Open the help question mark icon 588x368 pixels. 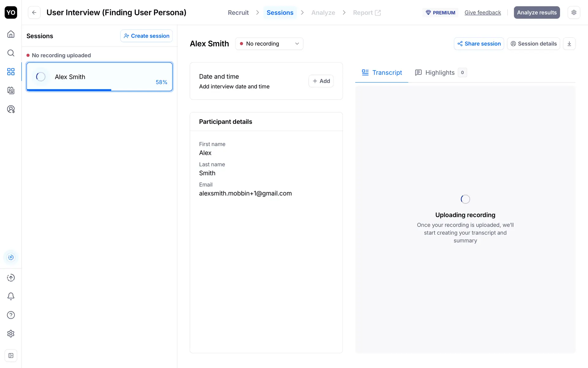click(11, 315)
